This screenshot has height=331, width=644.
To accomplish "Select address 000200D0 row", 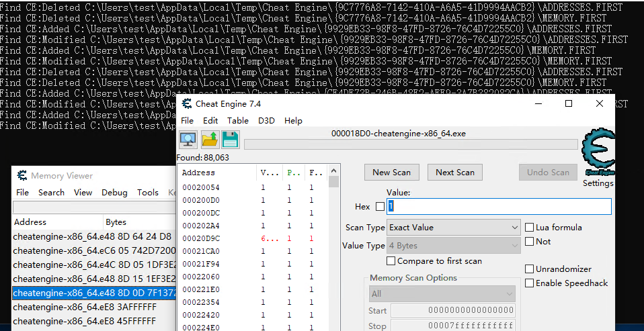I will click(253, 200).
